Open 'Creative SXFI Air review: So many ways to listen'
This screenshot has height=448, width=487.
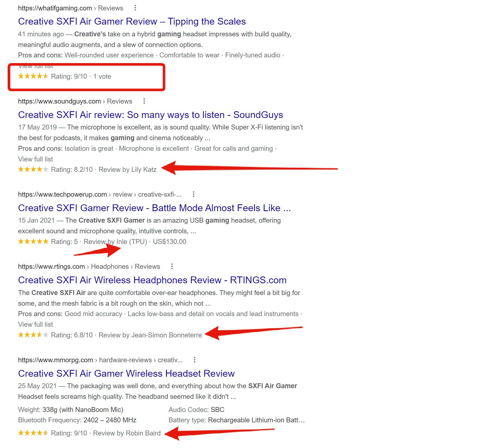coord(150,115)
